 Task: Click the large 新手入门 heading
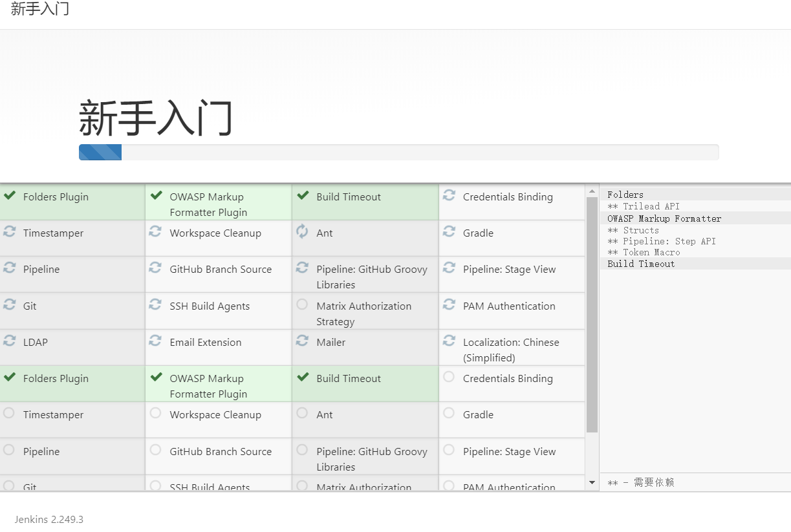point(156,118)
